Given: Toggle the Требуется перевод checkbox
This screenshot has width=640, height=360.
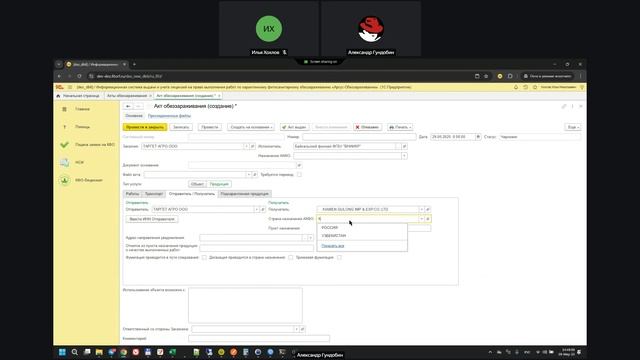Looking at the screenshot, I should click(299, 175).
